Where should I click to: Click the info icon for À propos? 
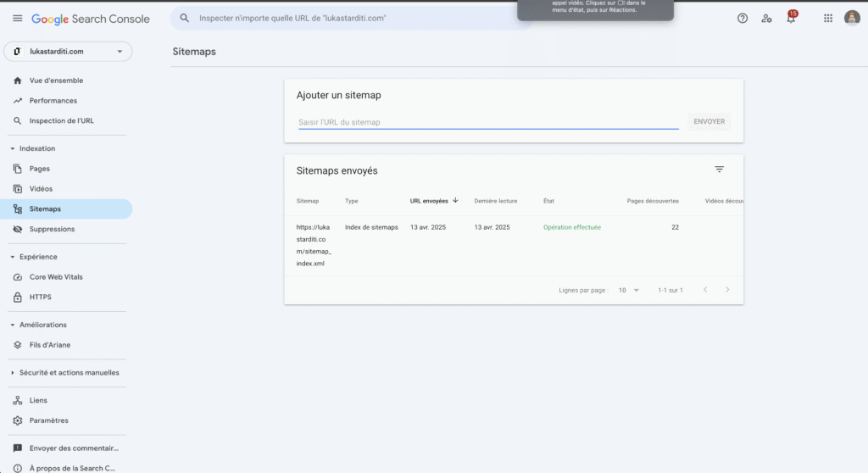tap(18, 468)
